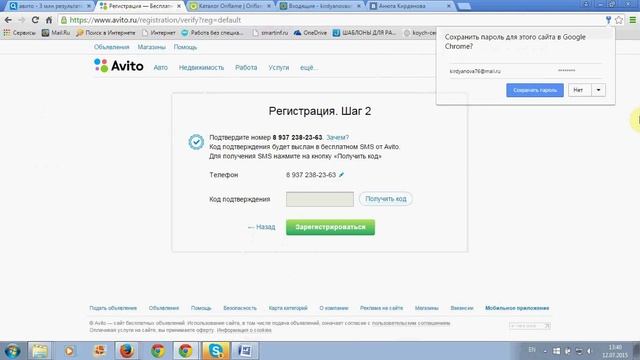Click the address bar URL
The height and width of the screenshot is (360, 640).
(155, 20)
